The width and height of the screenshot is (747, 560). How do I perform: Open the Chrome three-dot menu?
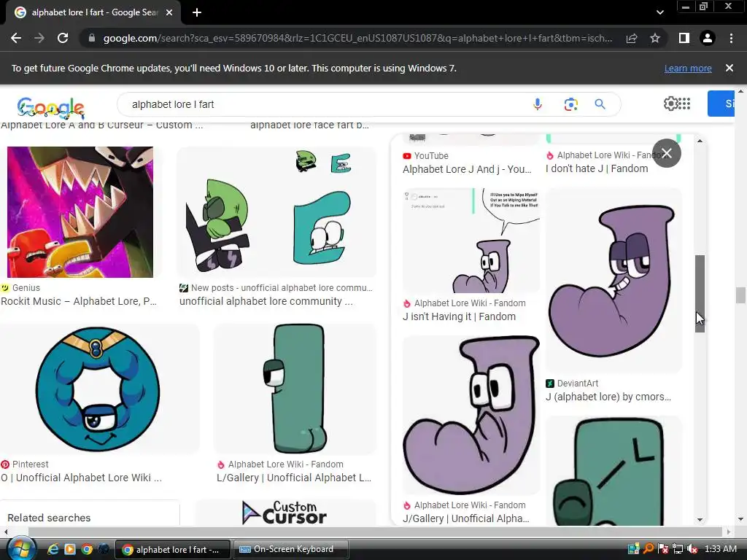(731, 38)
